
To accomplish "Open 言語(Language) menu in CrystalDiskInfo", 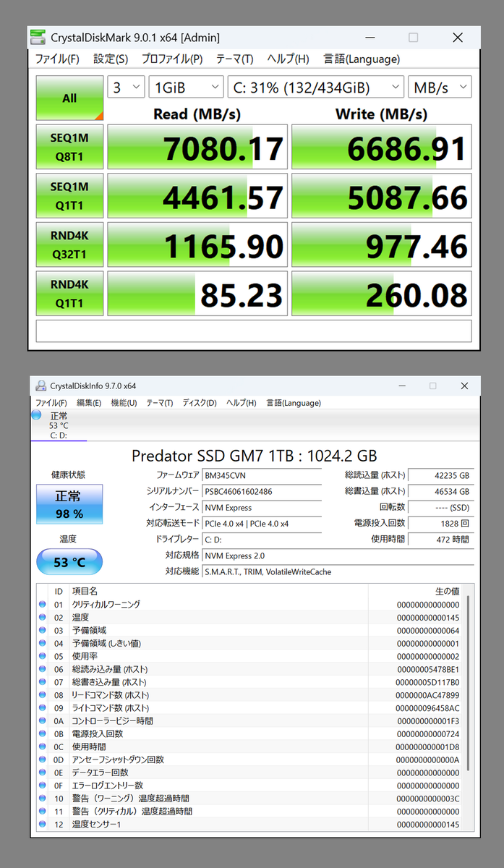I will coord(294,403).
